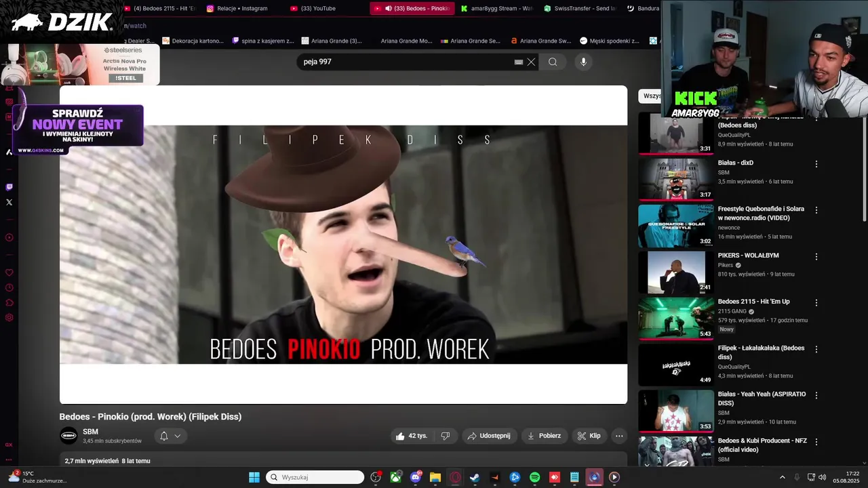
Task: Open the 'Dekoracja kartono...' bookmark
Action: point(193,41)
